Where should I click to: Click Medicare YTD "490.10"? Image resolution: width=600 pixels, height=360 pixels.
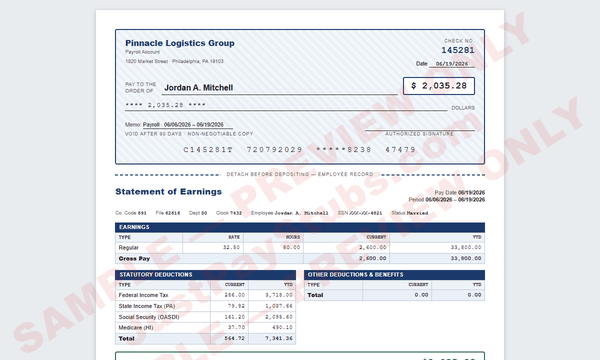pos(282,327)
